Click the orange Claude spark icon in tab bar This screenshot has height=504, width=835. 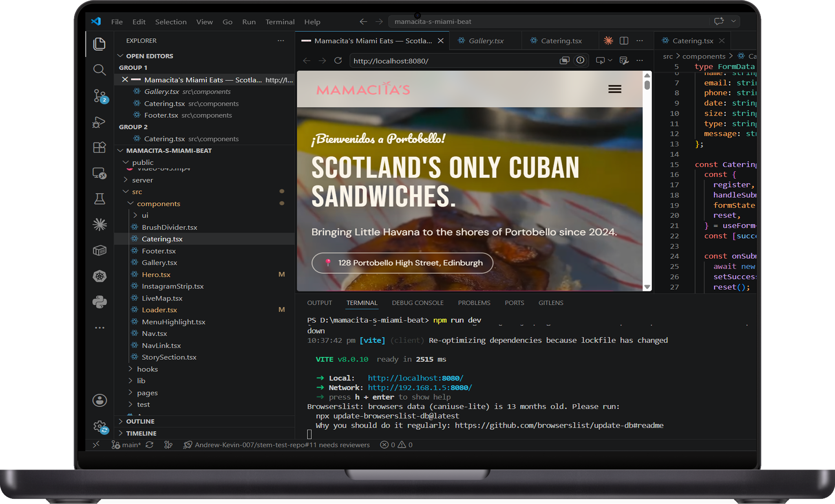[x=608, y=41]
